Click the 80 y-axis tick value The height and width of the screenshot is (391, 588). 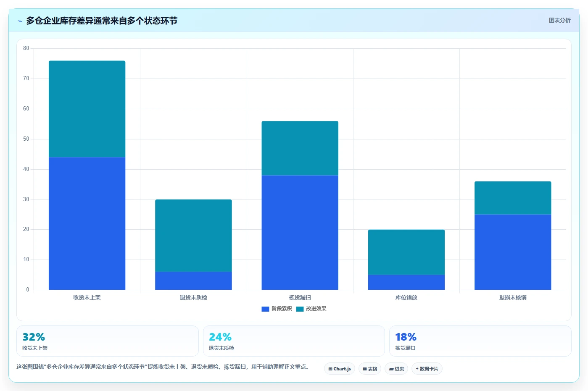click(26, 48)
